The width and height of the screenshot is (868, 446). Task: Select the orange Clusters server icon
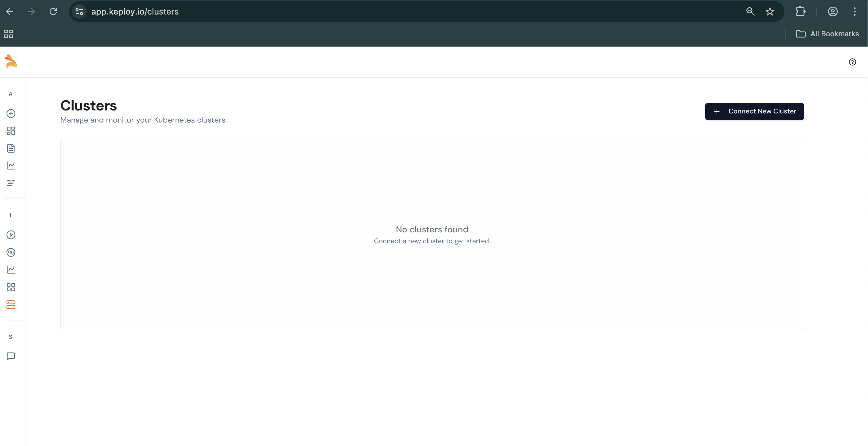point(11,305)
